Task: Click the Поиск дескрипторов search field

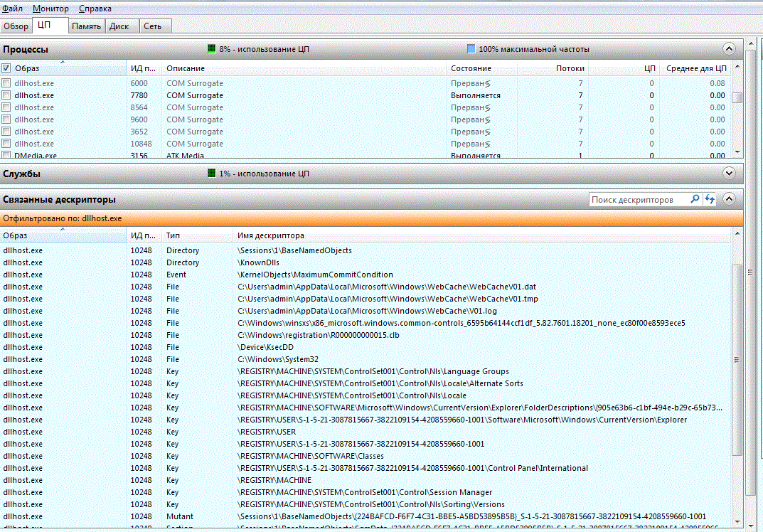Action: click(x=639, y=200)
